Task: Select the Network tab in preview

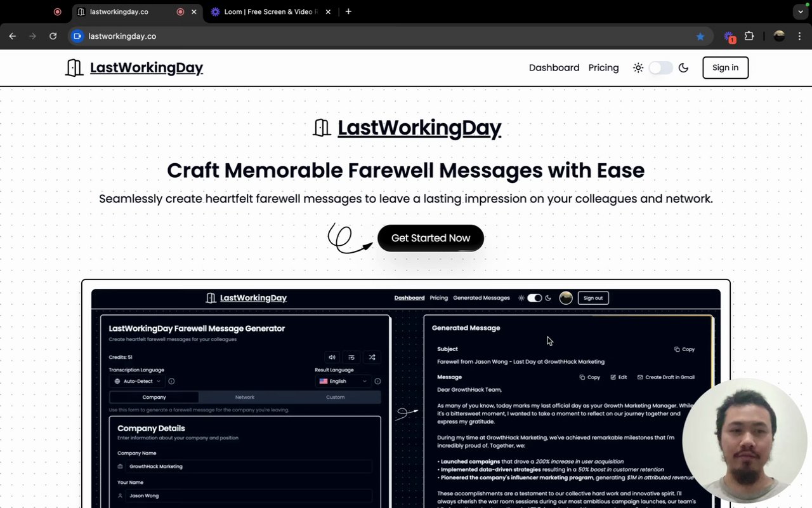Action: point(245,397)
